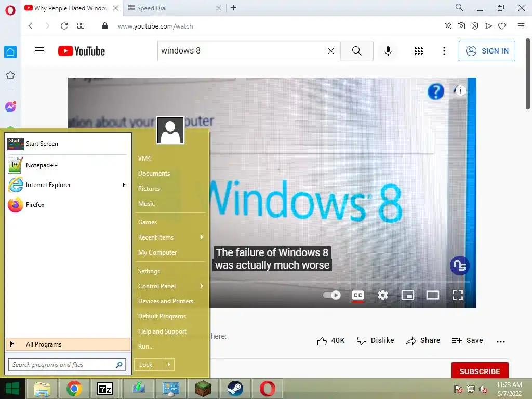The image size is (532, 399).
Task: Go back using the browser back arrow
Action: [x=31, y=26]
